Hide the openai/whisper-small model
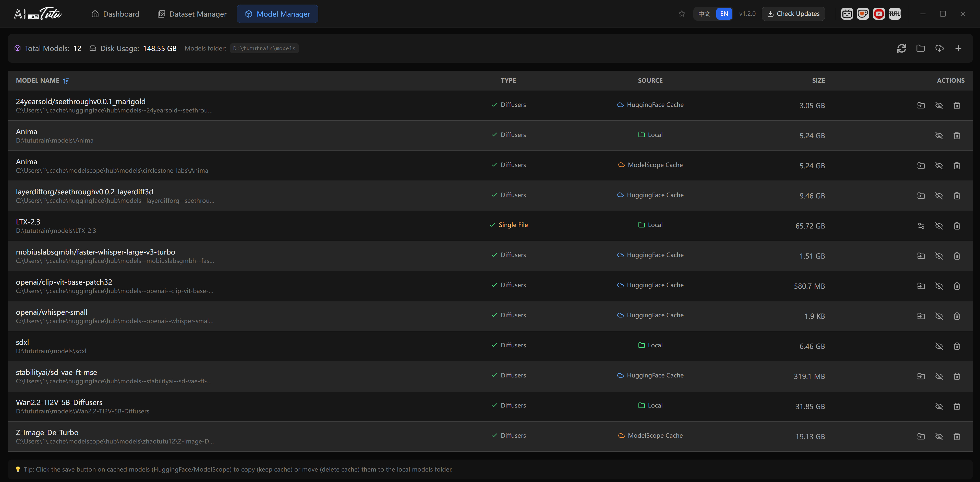The width and height of the screenshot is (980, 482). click(x=939, y=315)
